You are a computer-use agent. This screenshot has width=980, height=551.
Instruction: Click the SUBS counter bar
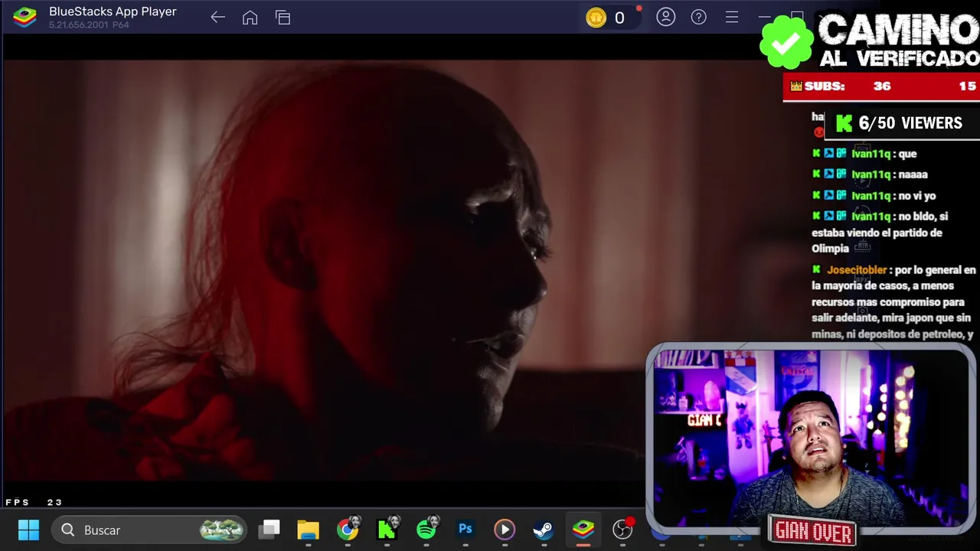coord(881,86)
